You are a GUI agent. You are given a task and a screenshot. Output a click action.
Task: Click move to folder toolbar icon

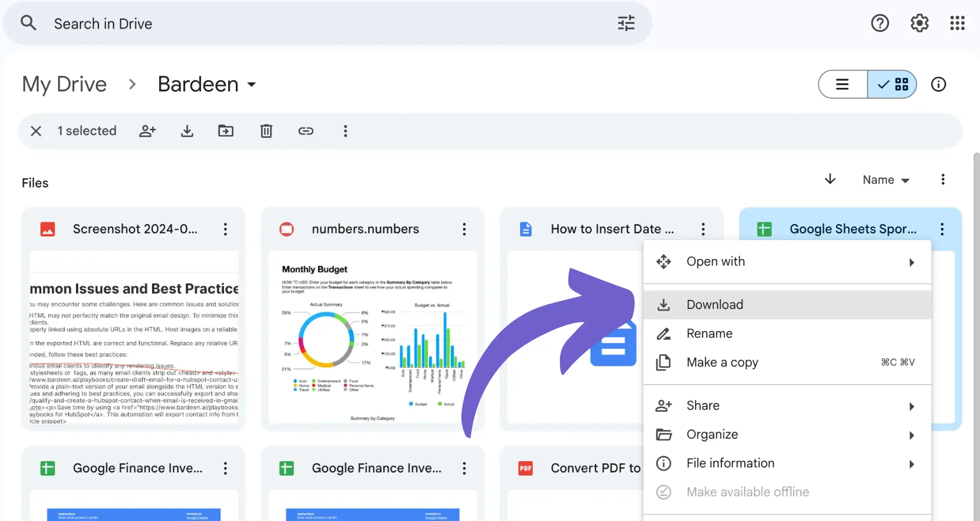point(226,131)
